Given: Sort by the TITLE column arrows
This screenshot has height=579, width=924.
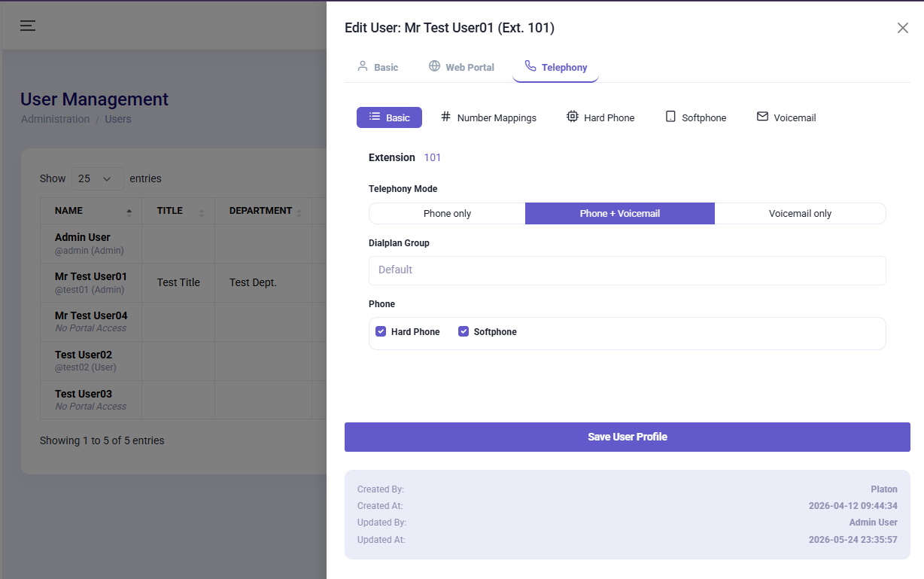Looking at the screenshot, I should click(x=201, y=212).
